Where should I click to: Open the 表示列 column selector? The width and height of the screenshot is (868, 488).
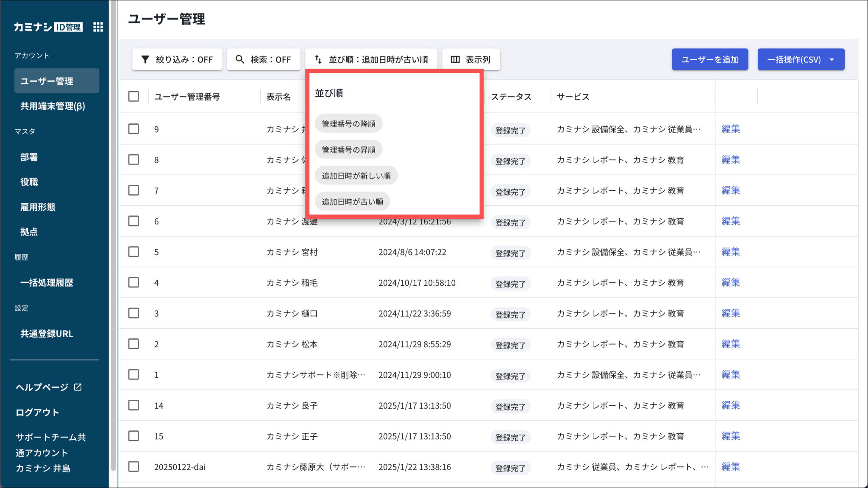(x=471, y=59)
